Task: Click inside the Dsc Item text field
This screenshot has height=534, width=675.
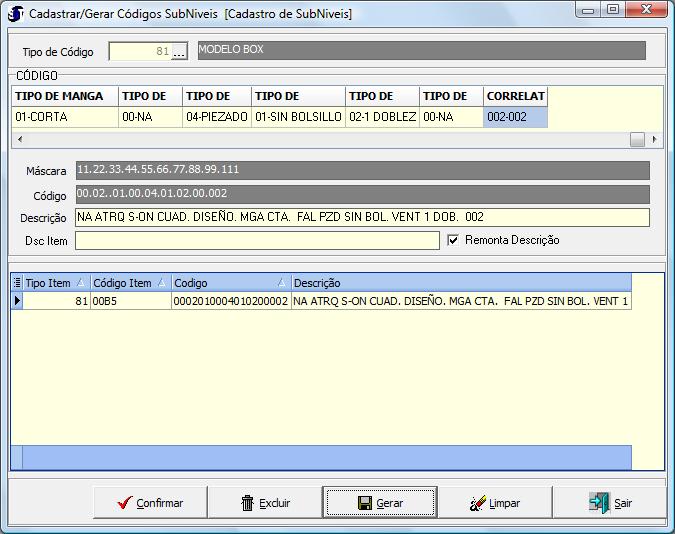Action: click(257, 241)
